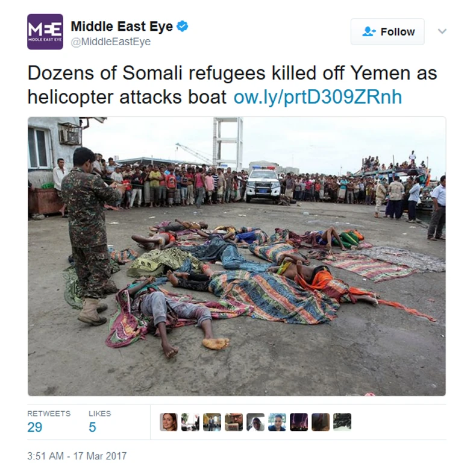Expand the chevron menu beside Follow
Viewport: 476px width, 466px height.
[442, 31]
